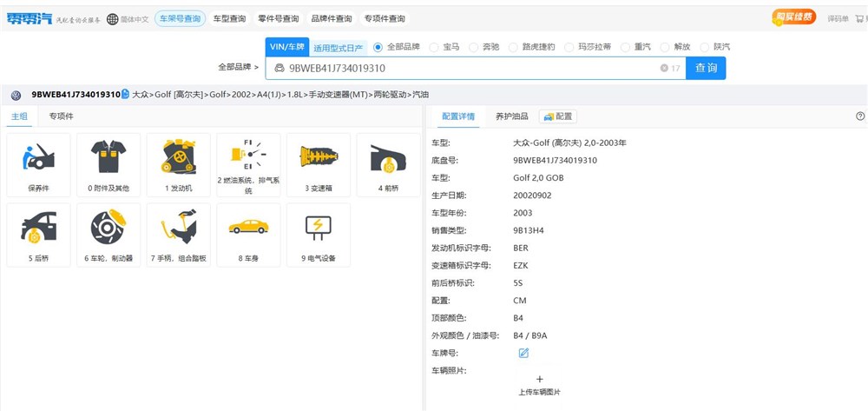The image size is (868, 411).
Task: Click the Volkswagen brand logo
Action: [x=16, y=96]
